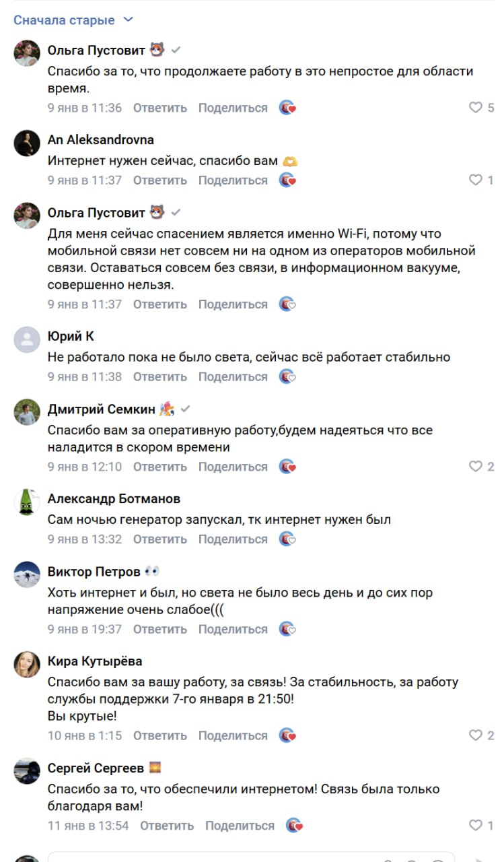Viewport: 504px width, 862px height.
Task: Click the '9 янв в 19:37' timestamp
Action: click(85, 629)
